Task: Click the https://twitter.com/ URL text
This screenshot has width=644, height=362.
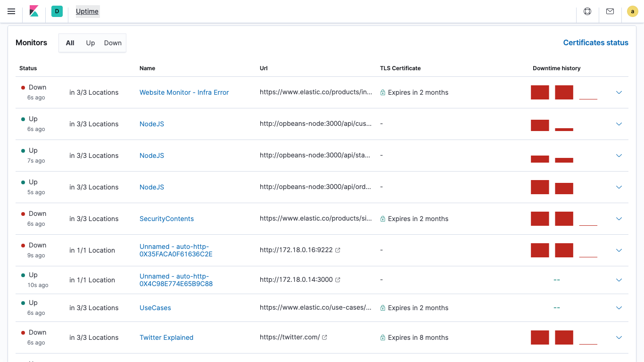Action: click(289, 337)
